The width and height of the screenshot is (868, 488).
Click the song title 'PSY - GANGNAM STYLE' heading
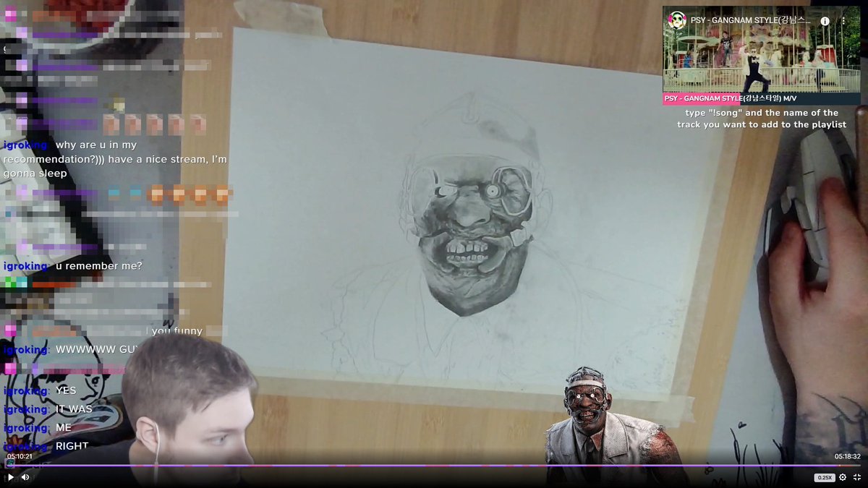coord(750,21)
